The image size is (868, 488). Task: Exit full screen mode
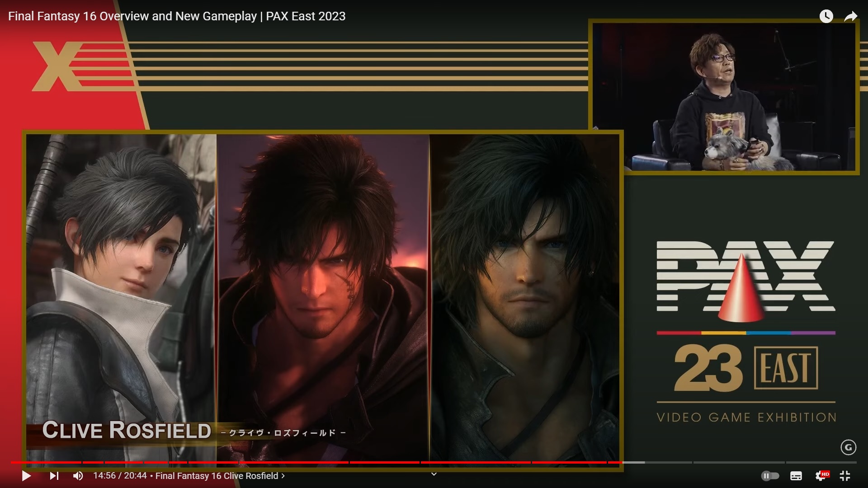pos(845,476)
